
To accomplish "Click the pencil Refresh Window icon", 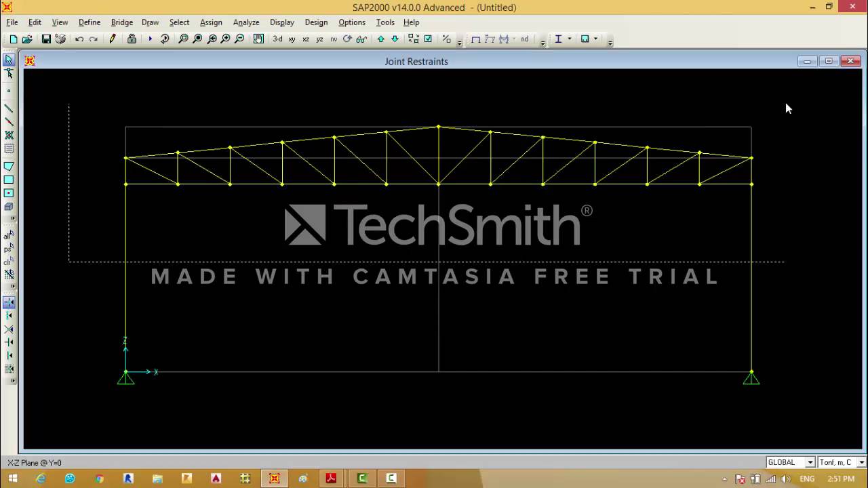I will click(x=113, y=39).
